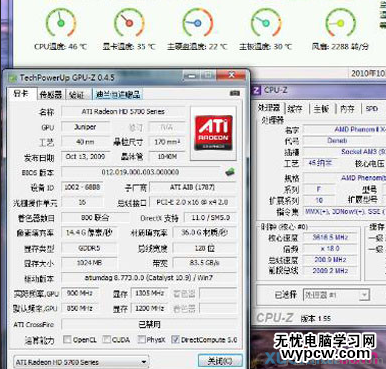Click the transistors value 1040M
The width and height of the screenshot is (386, 369).
pos(167,157)
